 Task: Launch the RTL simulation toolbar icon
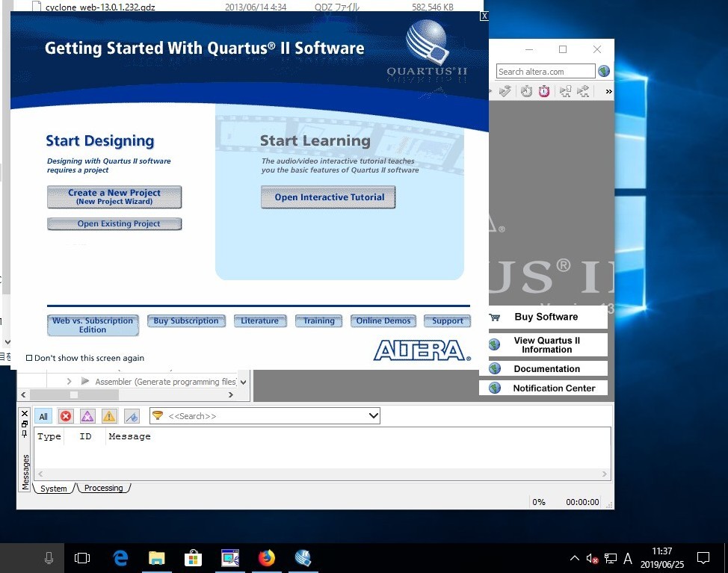[x=565, y=91]
